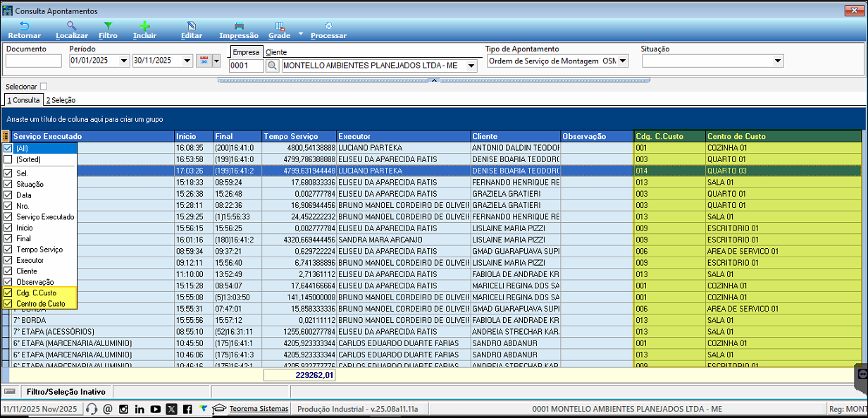
Task: Select the Cliente tab
Action: [276, 52]
